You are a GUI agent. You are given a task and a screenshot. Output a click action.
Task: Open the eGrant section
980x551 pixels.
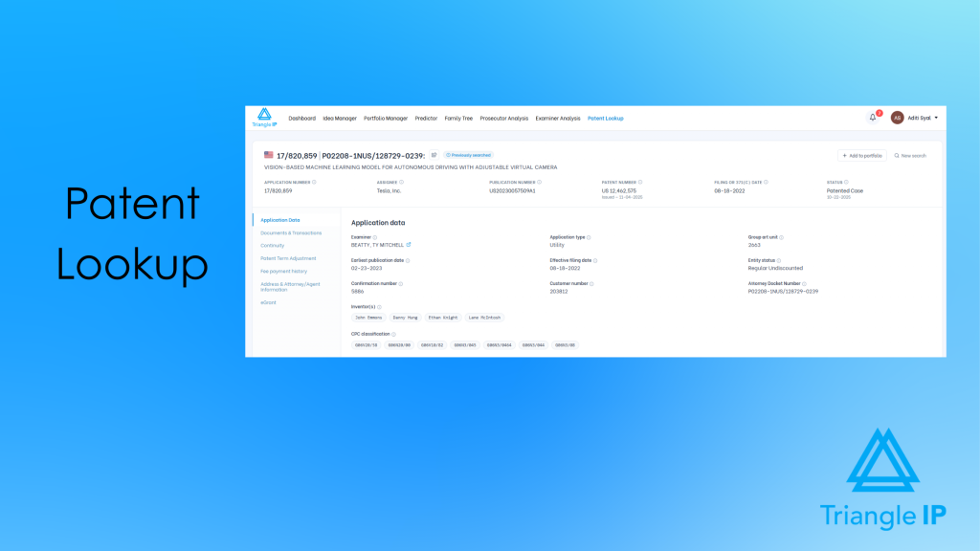(268, 302)
